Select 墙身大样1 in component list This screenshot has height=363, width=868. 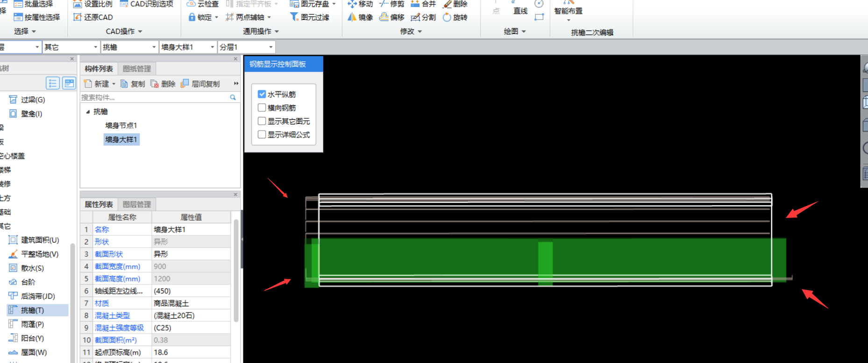pos(121,139)
